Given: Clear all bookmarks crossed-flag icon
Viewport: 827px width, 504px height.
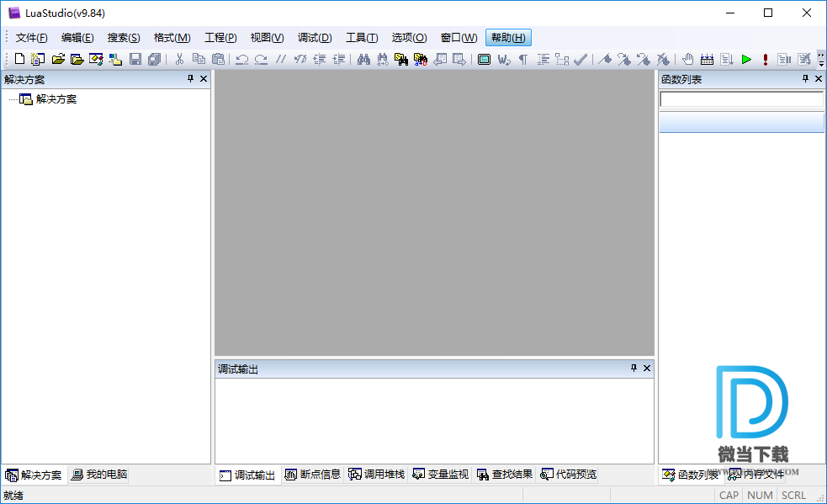Looking at the screenshot, I should click(x=663, y=59).
